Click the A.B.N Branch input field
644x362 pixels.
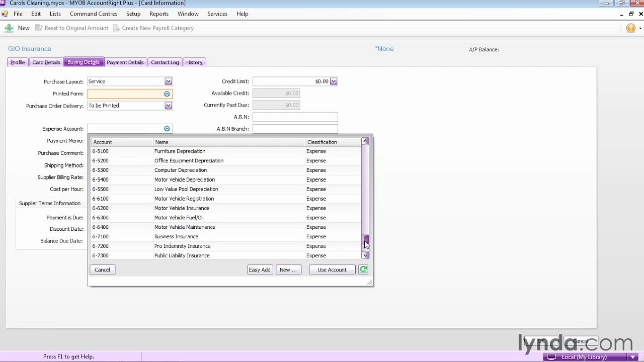(x=295, y=129)
